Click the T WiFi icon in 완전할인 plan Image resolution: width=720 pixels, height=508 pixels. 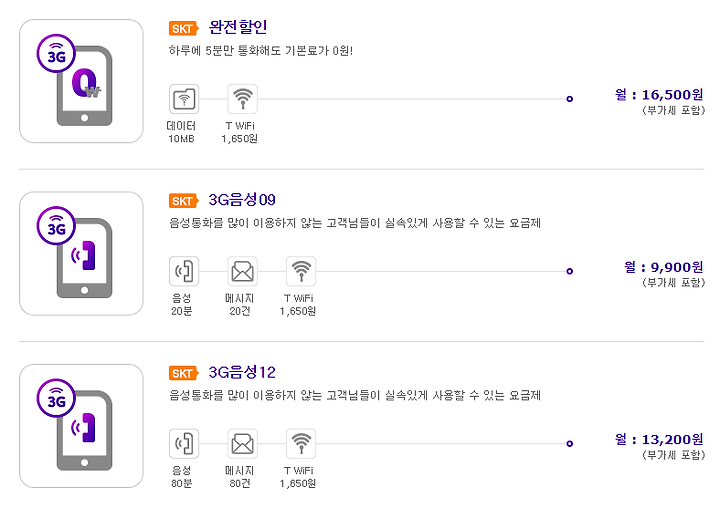click(242, 99)
